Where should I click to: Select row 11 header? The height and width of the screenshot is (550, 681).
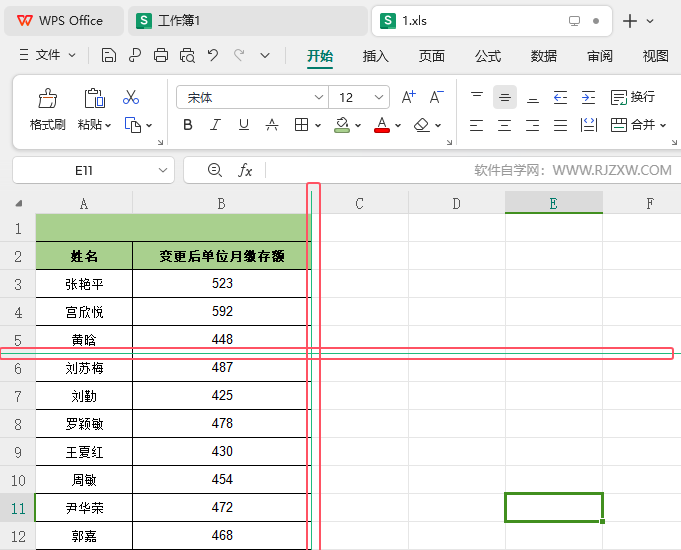[x=18, y=508]
